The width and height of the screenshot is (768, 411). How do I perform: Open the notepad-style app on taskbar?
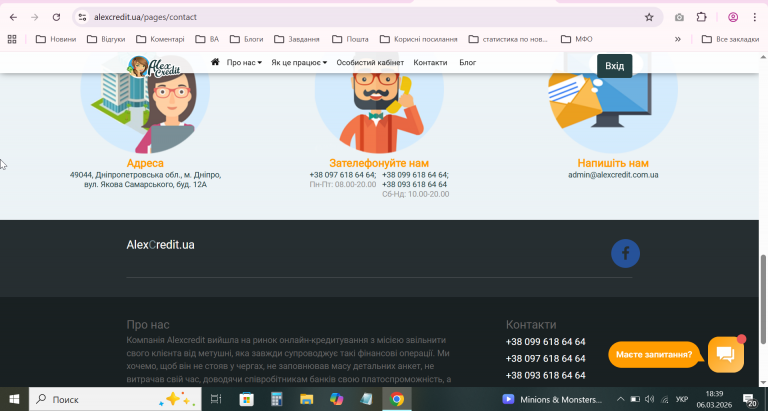(x=366, y=399)
